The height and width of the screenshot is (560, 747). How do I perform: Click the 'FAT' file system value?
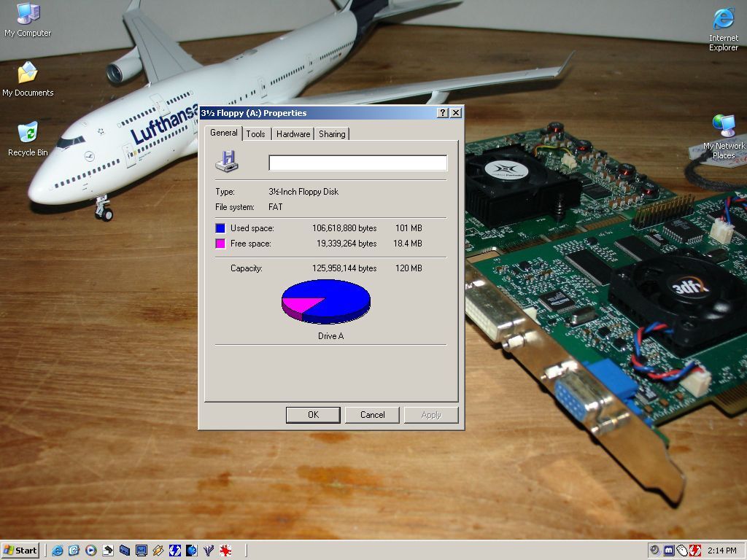pos(275,206)
